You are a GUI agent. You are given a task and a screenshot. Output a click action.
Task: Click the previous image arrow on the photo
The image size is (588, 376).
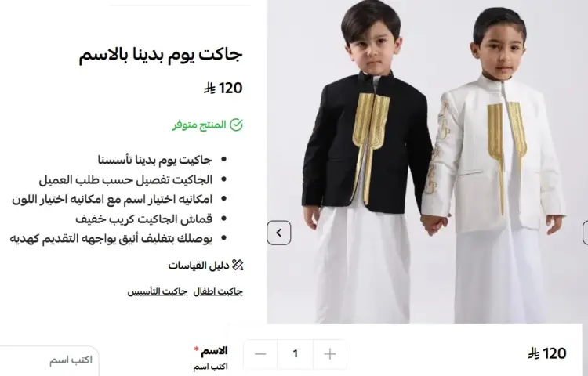pos(278,233)
